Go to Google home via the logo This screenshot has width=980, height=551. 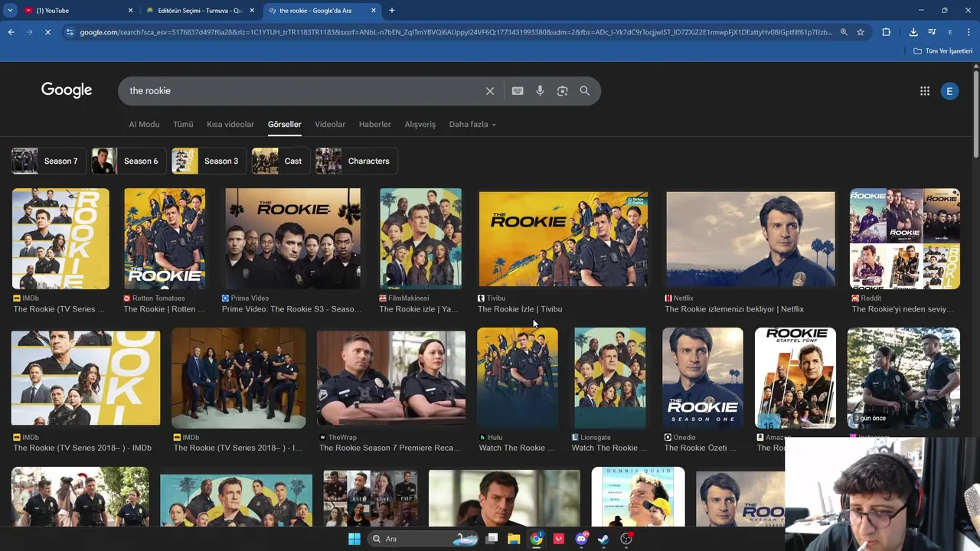(x=67, y=90)
